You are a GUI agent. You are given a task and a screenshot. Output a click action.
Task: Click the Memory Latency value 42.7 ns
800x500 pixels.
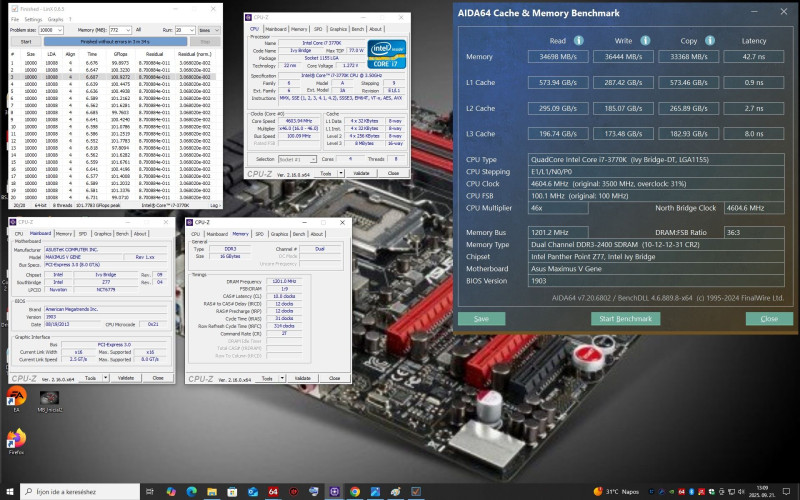(754, 57)
